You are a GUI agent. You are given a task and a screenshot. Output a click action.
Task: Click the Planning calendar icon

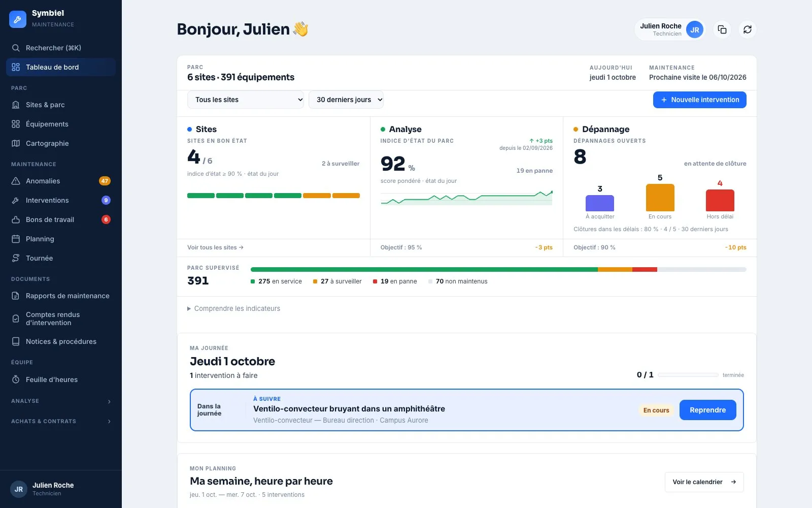point(16,239)
